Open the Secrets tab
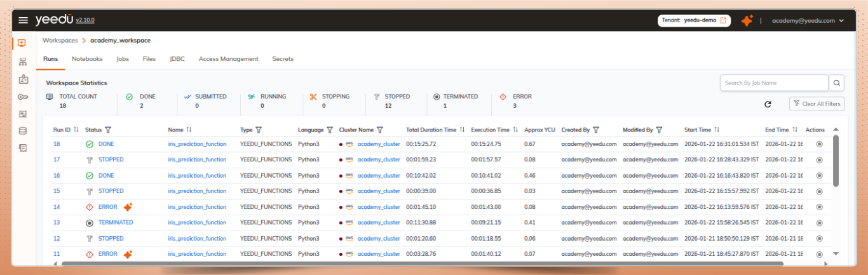 tap(283, 59)
